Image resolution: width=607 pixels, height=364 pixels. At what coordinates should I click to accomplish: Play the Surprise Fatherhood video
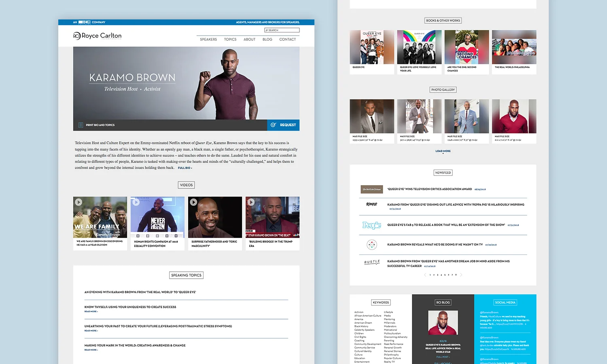tap(193, 202)
